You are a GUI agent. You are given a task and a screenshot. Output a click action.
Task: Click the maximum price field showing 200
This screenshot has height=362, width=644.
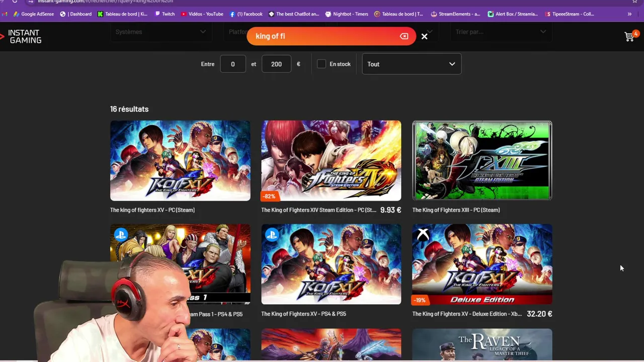(276, 64)
